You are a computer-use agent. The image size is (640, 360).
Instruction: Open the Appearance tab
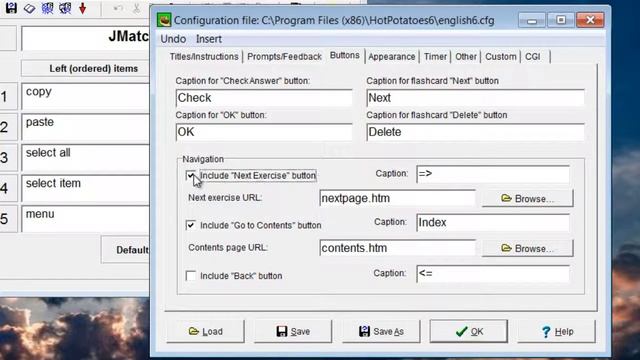[391, 57]
